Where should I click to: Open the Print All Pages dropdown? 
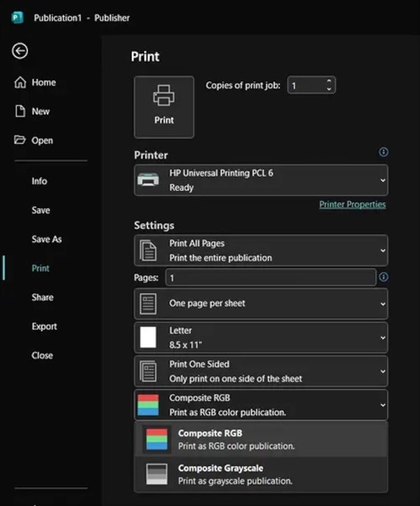tap(261, 250)
